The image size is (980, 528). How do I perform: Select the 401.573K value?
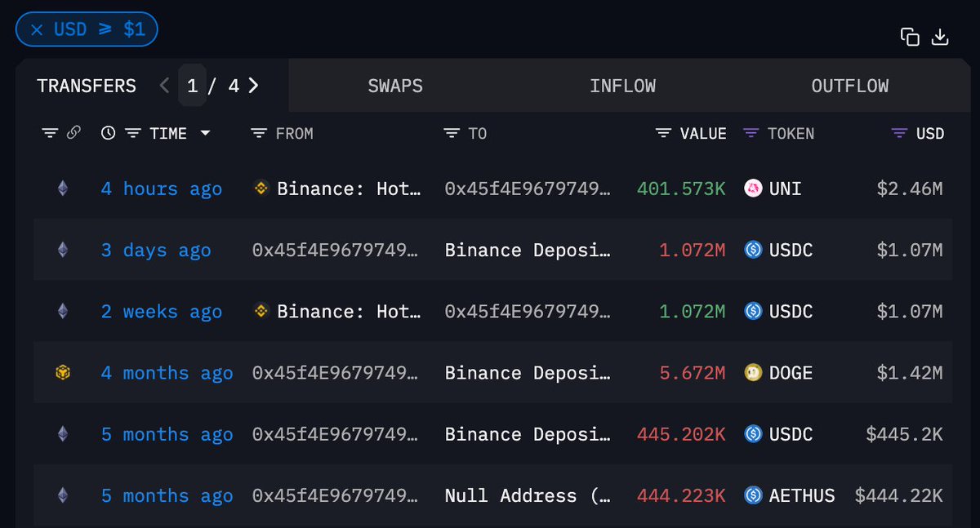681,189
